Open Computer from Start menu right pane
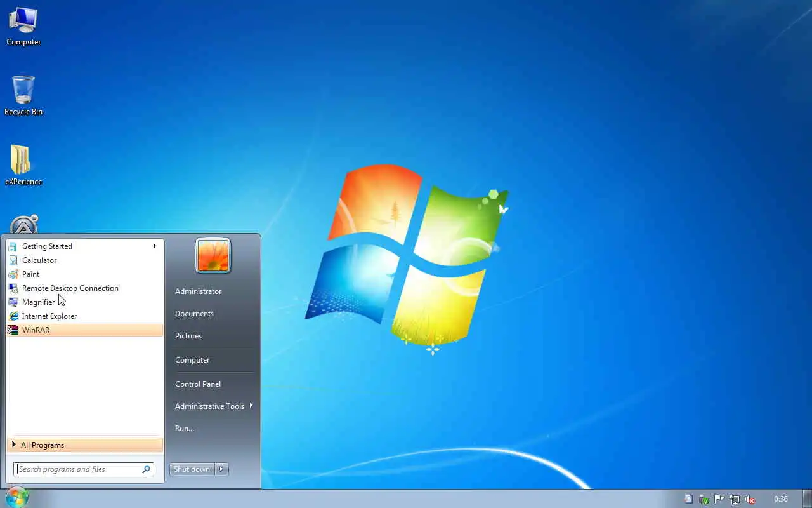This screenshot has height=508, width=812. pyautogui.click(x=192, y=360)
